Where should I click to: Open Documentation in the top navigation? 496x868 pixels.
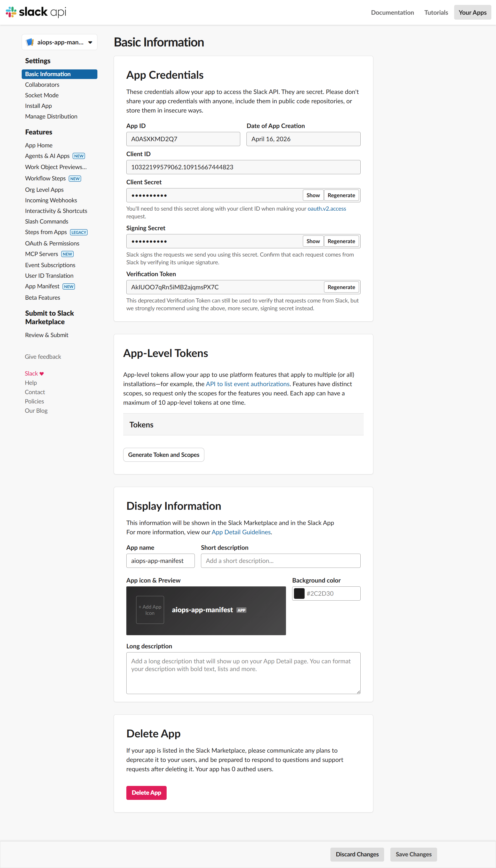click(x=392, y=13)
